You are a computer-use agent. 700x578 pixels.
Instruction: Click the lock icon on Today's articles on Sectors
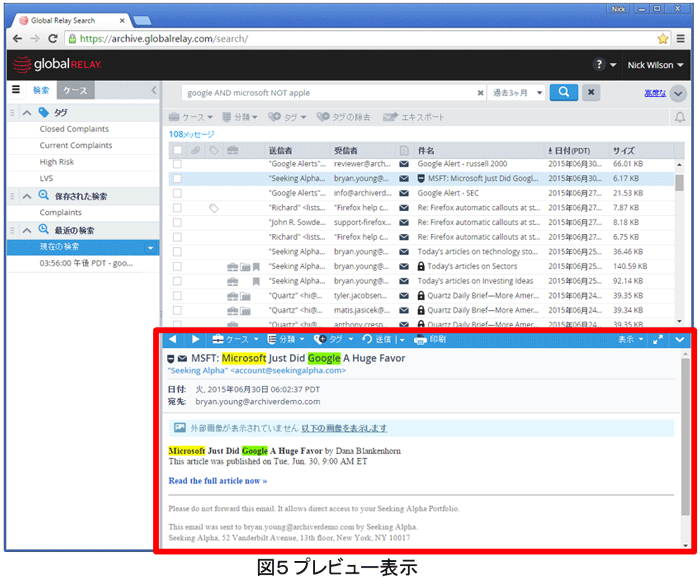coord(421,266)
